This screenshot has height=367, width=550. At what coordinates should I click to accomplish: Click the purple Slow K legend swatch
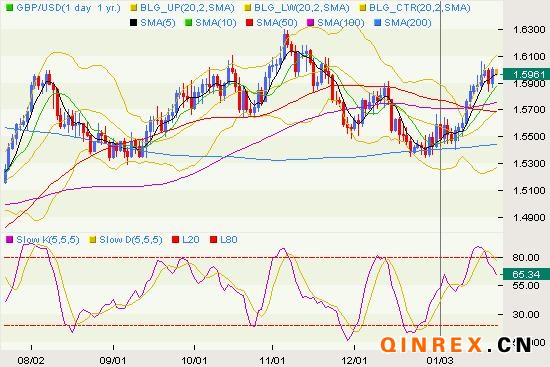tap(10, 240)
